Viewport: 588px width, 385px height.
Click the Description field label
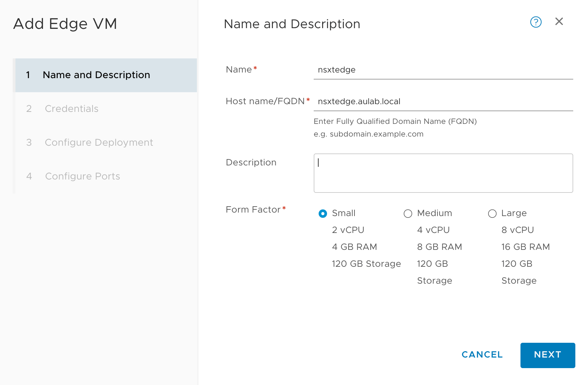(251, 163)
